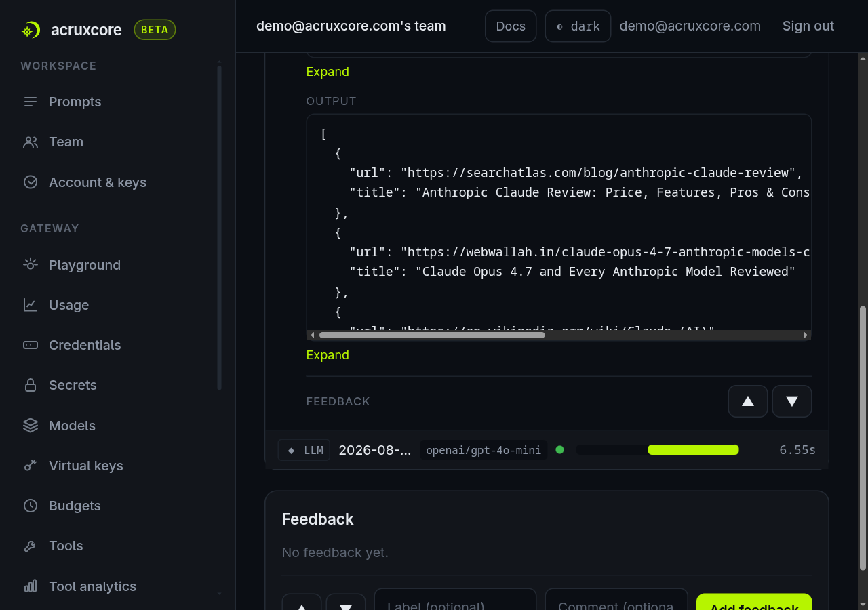
Task: Click the webwallah.in URL line in the output
Action: pyautogui.click(x=580, y=251)
